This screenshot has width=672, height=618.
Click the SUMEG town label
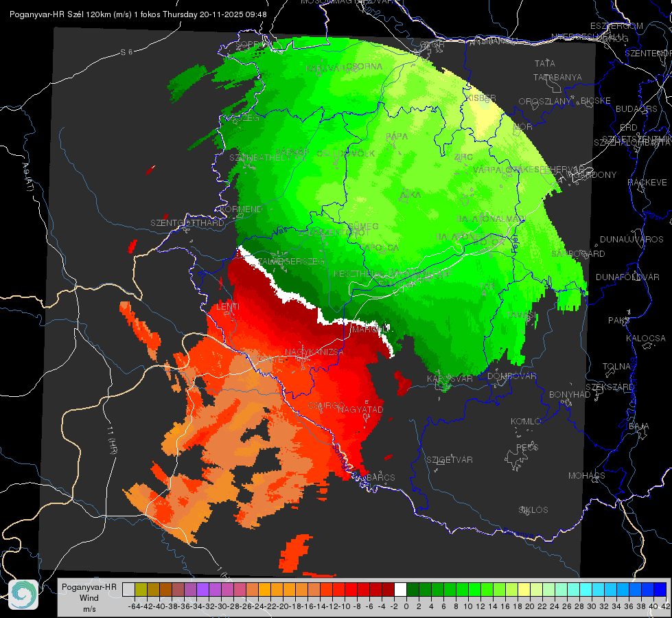(x=363, y=226)
